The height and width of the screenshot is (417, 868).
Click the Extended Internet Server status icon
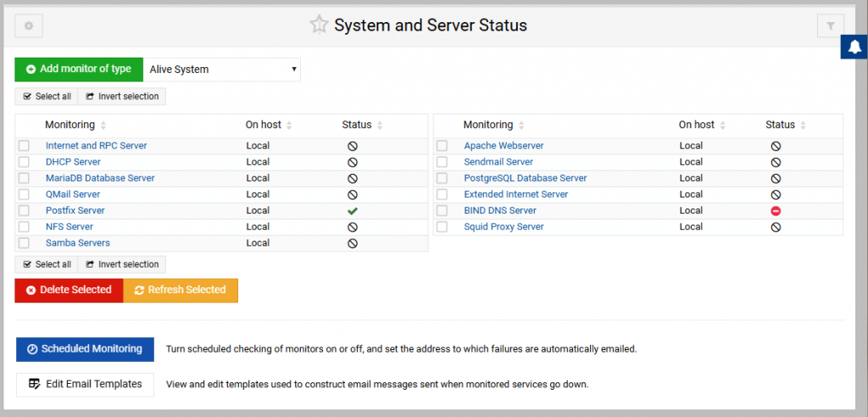click(776, 194)
